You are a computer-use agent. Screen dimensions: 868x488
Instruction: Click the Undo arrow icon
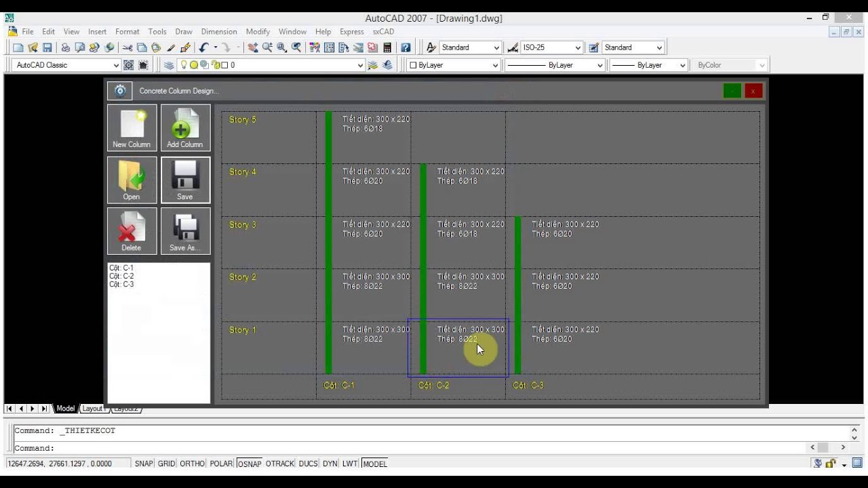click(203, 47)
